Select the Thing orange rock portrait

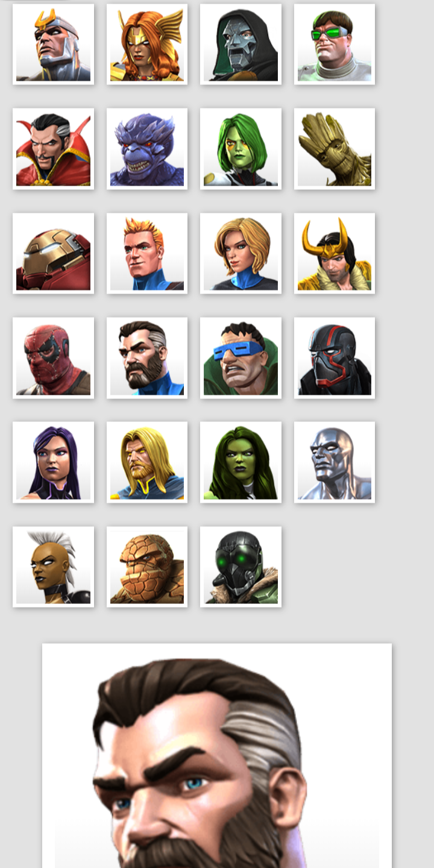click(x=147, y=567)
